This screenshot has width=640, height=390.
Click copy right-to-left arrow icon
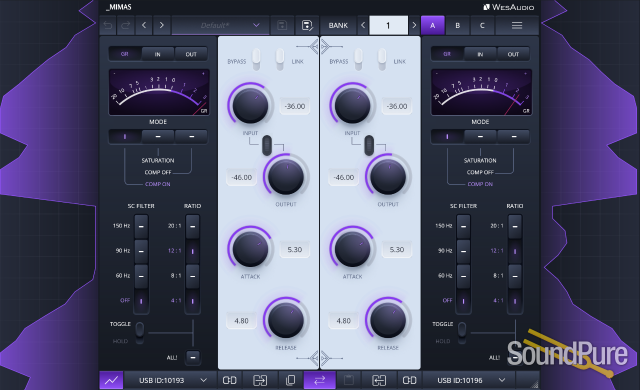pyautogui.click(x=379, y=380)
